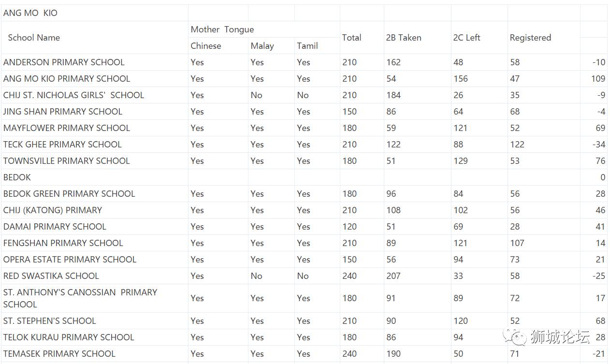Select the 2C Left column header

(x=466, y=38)
